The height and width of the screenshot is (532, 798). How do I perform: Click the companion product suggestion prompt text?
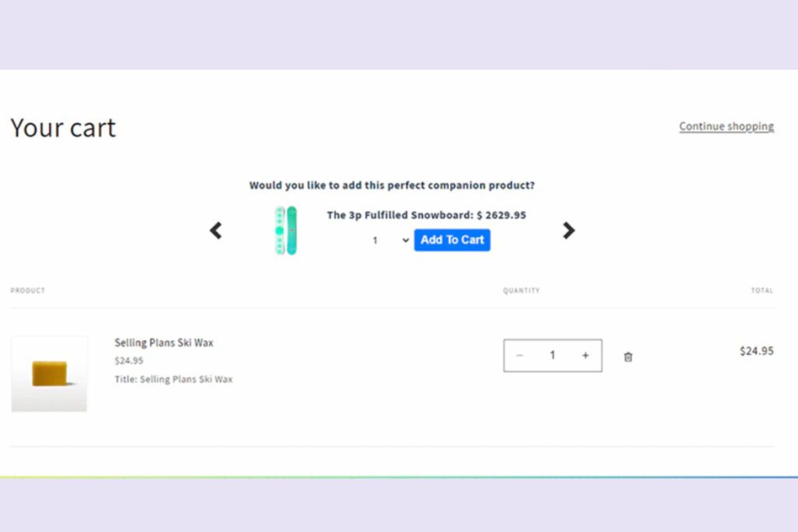pos(392,185)
